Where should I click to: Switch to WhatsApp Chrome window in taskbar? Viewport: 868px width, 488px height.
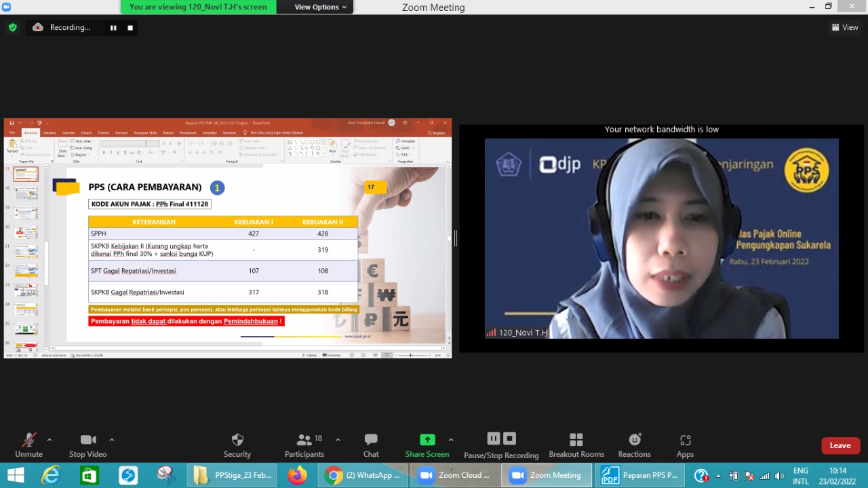click(x=365, y=475)
